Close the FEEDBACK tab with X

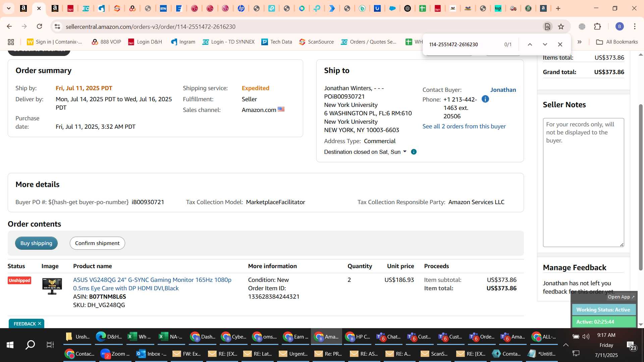point(40,323)
